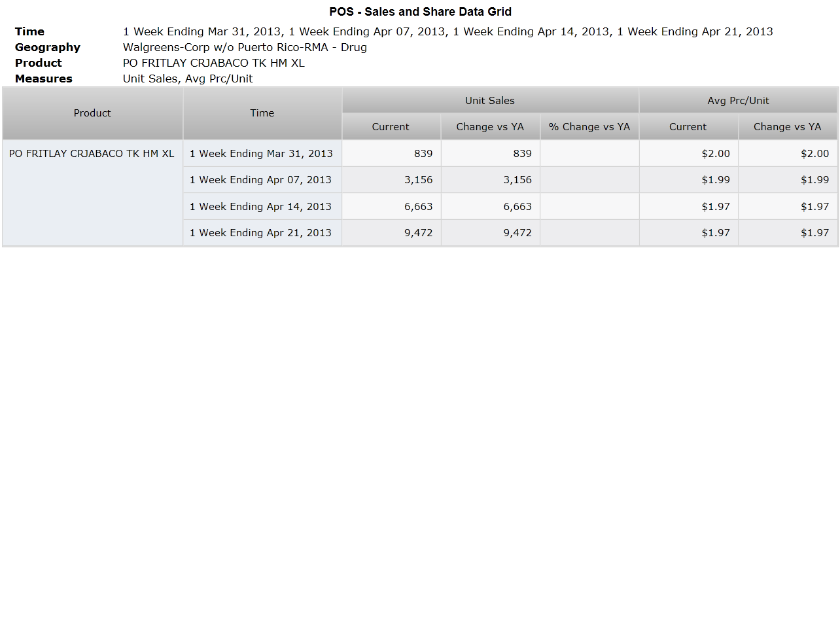The height and width of the screenshot is (619, 840).
Task: Select the 'PO FRITLAY CRJABACO TK HM XL' grid cell
Action: 92,193
